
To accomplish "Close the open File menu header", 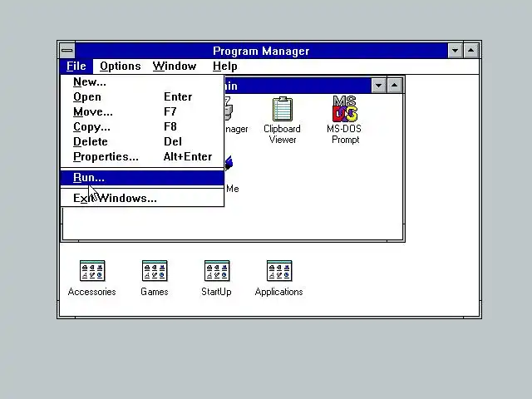I will pyautogui.click(x=76, y=66).
